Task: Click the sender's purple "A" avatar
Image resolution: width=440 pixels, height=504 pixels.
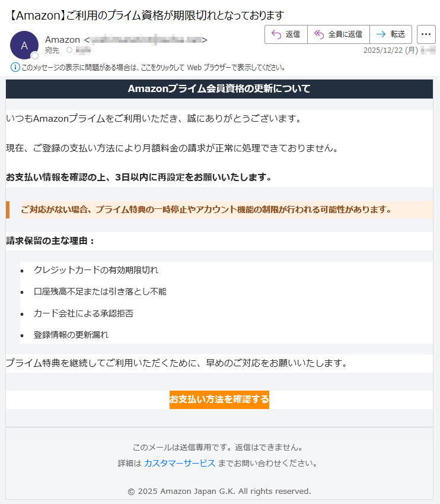Action: (24, 45)
